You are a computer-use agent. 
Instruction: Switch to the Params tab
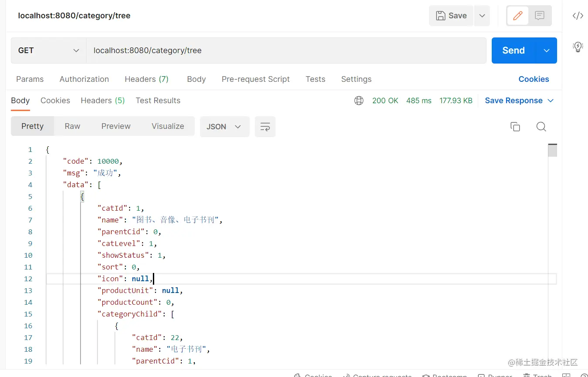30,79
